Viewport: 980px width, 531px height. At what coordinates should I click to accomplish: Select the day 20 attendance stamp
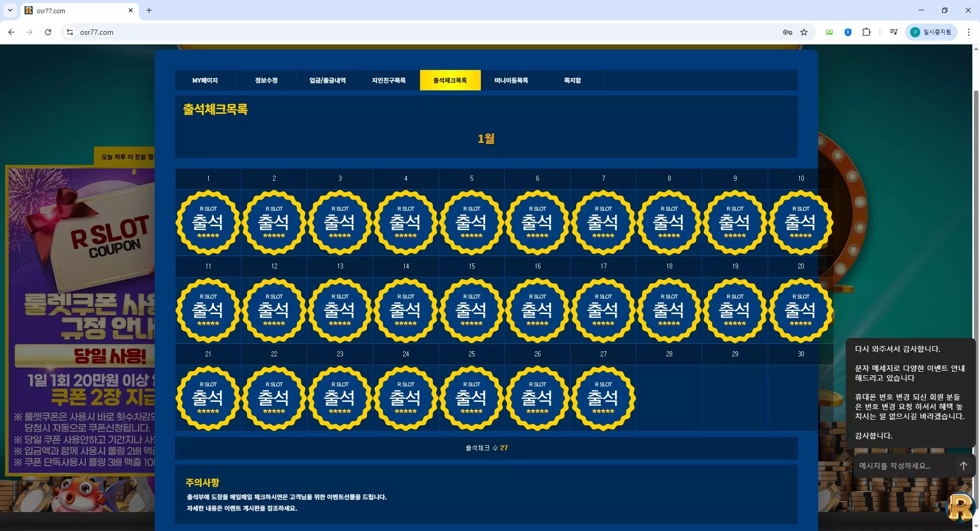click(x=801, y=310)
